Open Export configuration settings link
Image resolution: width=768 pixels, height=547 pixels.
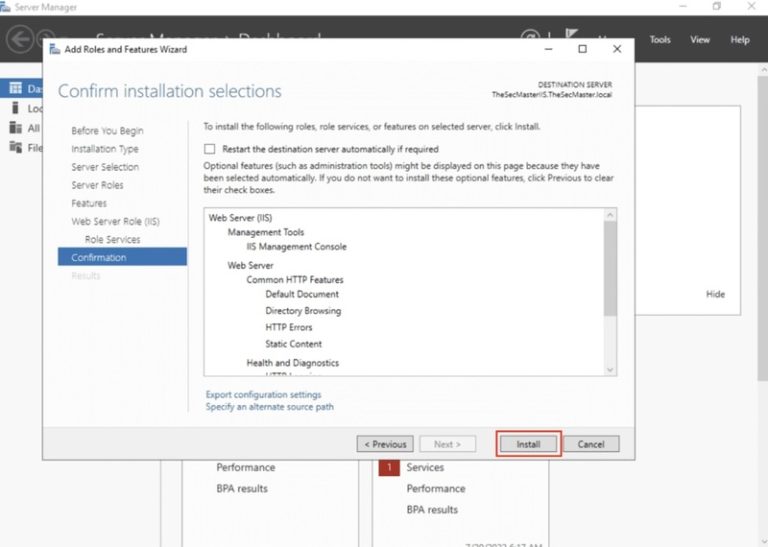[x=263, y=395]
